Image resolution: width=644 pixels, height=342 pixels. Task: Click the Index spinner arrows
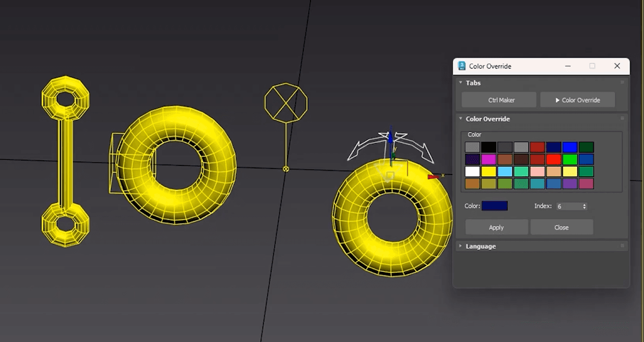coord(584,206)
